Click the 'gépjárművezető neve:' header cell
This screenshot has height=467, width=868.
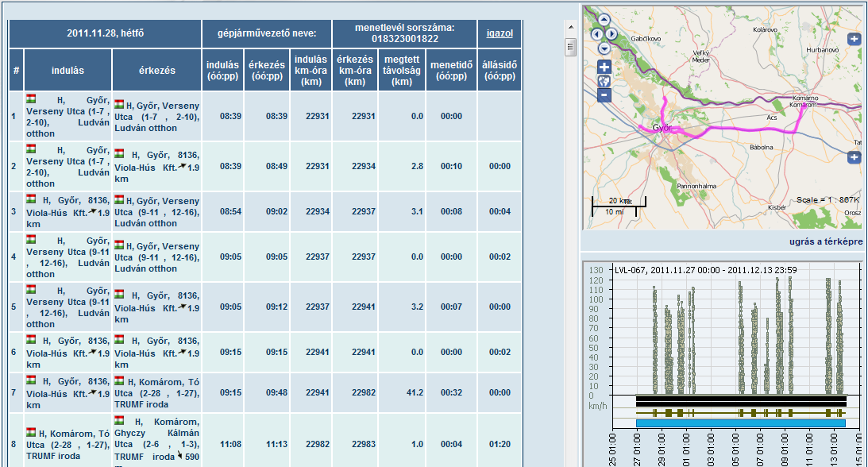(267, 33)
